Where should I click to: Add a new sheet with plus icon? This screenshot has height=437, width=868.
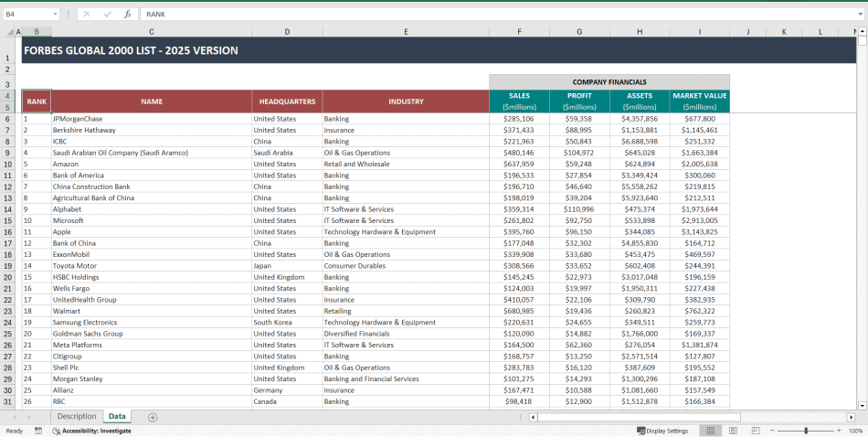pos(153,417)
